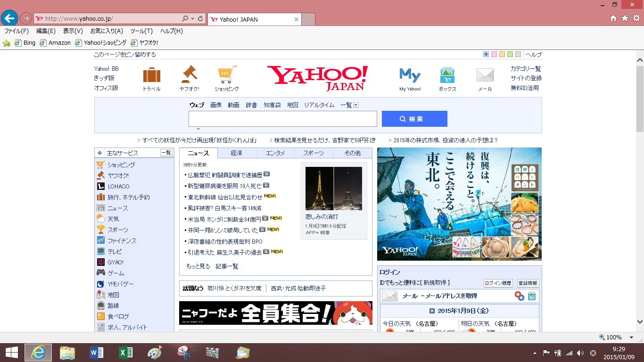The height and width of the screenshot is (362, 644).
Task: Click inside the Yahoo search text field
Action: [282, 119]
